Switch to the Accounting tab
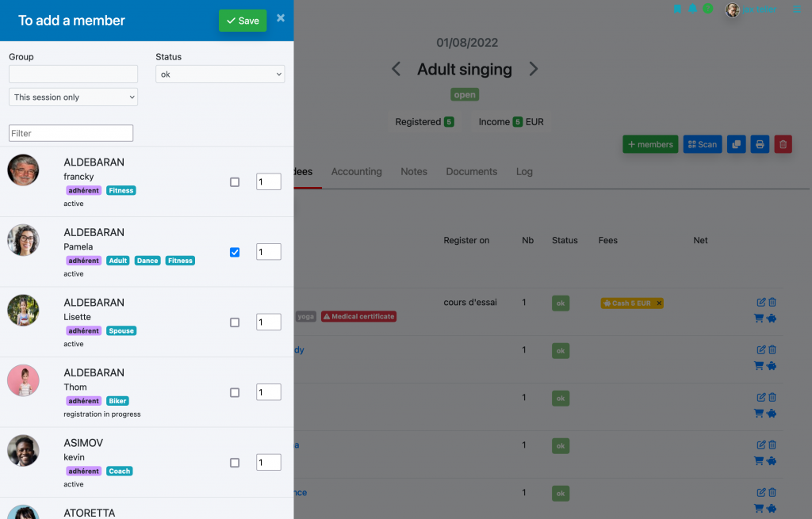Image resolution: width=812 pixels, height=519 pixels. pyautogui.click(x=356, y=171)
